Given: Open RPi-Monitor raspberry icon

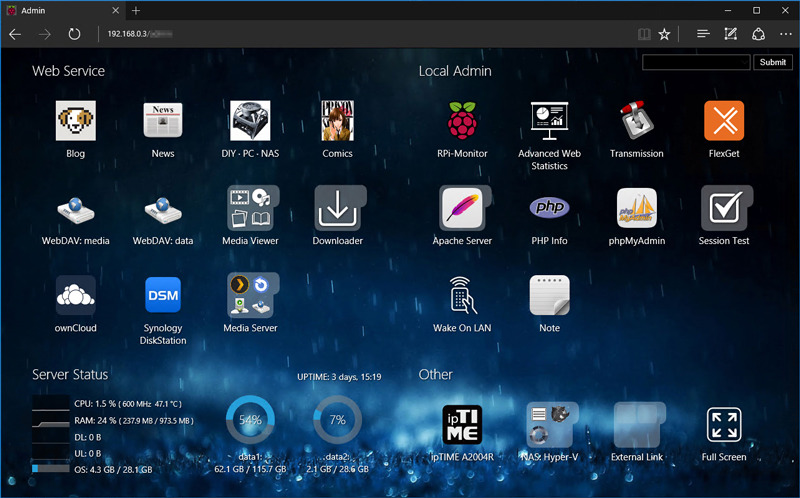Looking at the screenshot, I should (462, 120).
